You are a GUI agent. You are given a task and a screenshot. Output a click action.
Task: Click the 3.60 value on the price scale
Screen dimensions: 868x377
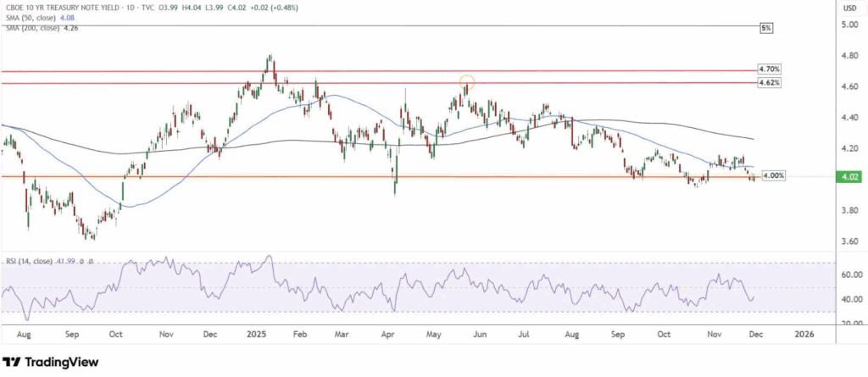coord(848,241)
